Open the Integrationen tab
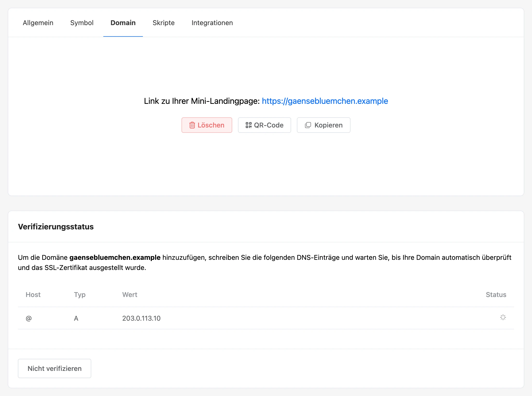Viewport: 532px width, 396px height. pos(212,23)
